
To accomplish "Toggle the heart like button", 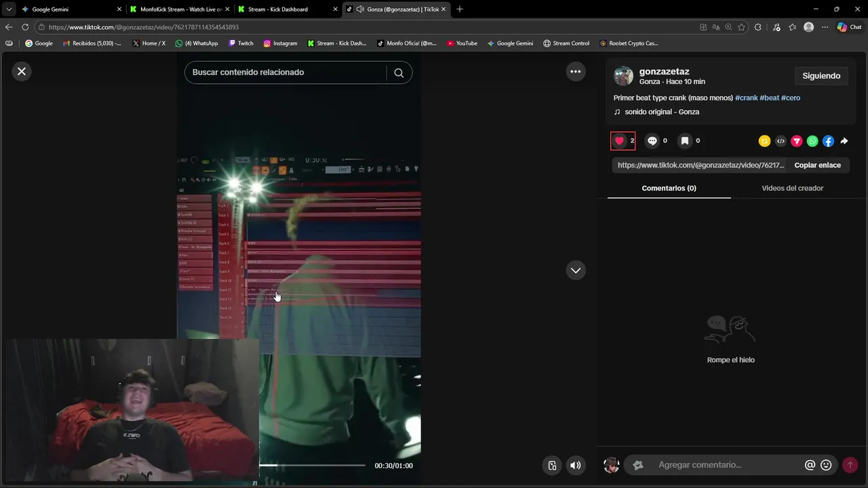I will click(x=619, y=141).
